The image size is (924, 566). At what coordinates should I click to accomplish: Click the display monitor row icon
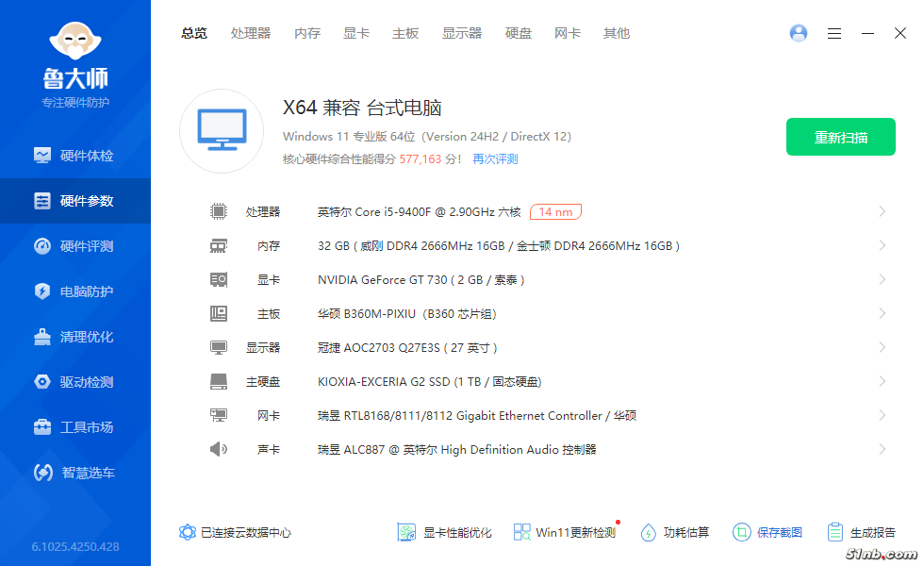[x=219, y=348]
